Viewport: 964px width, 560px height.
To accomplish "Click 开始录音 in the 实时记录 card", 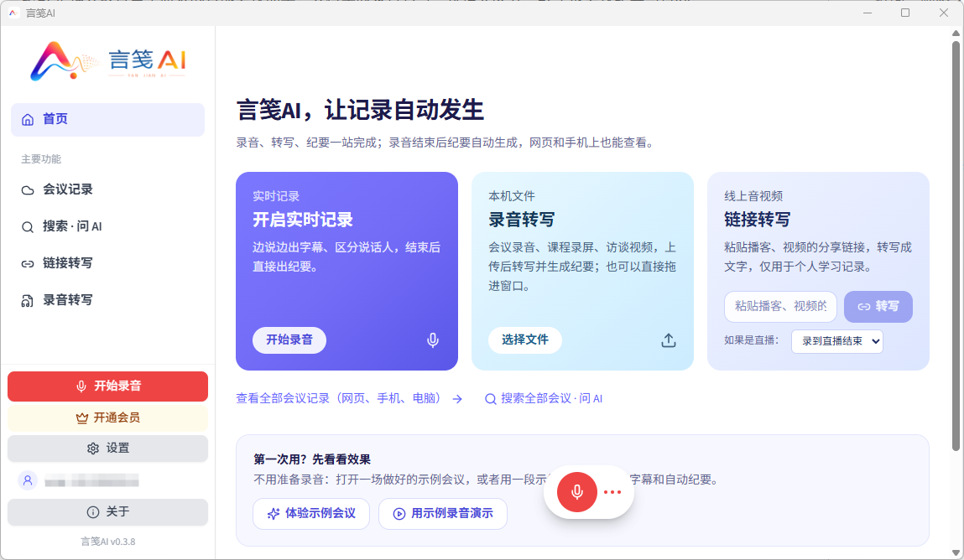I will click(289, 340).
